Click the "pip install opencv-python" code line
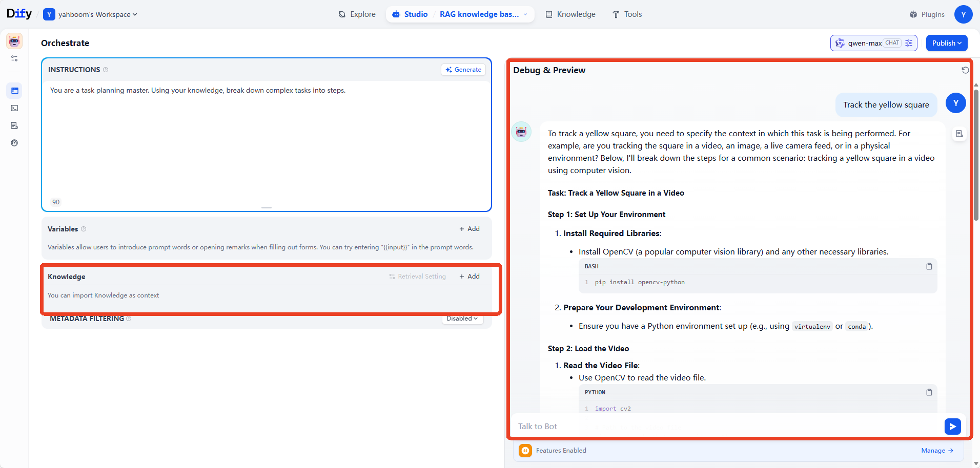The image size is (980, 468). click(640, 282)
